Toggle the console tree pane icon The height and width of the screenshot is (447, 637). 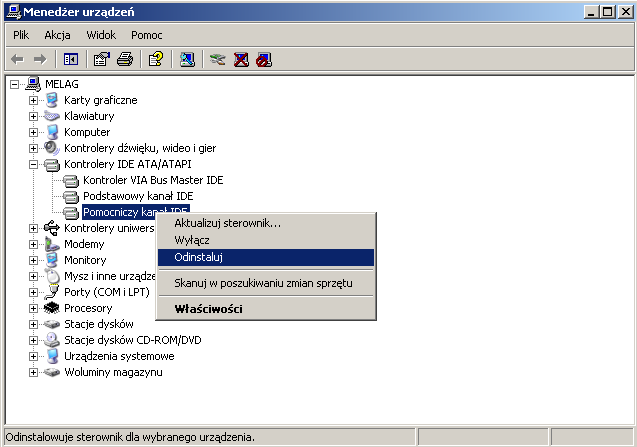[71, 60]
